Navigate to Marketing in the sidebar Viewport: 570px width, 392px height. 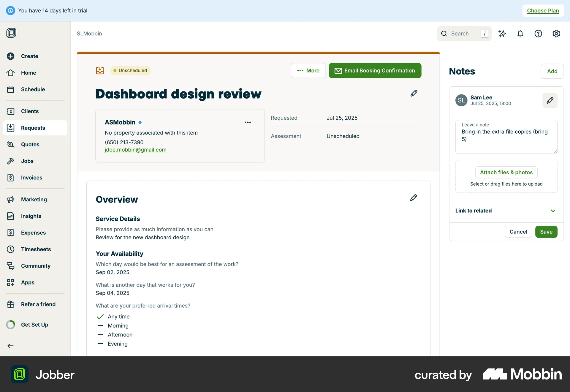pos(34,200)
